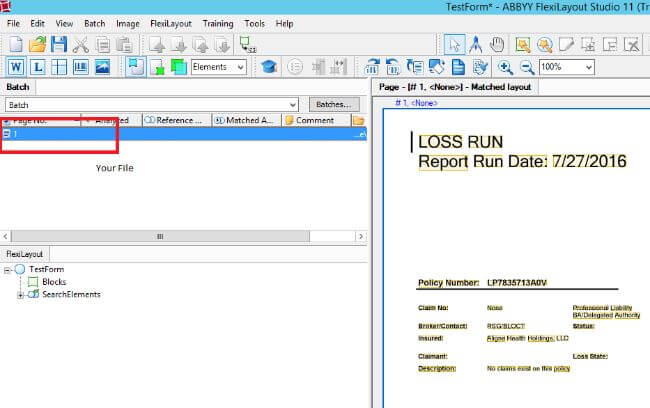Click the Cut scissors icon
This screenshot has height=408, width=650.
[x=81, y=44]
